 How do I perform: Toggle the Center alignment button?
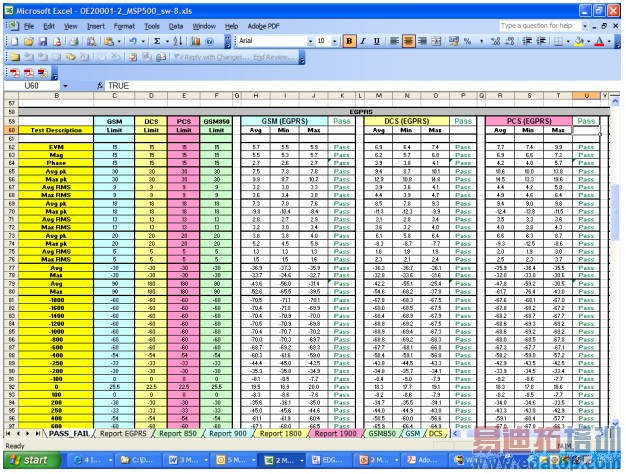(408, 41)
